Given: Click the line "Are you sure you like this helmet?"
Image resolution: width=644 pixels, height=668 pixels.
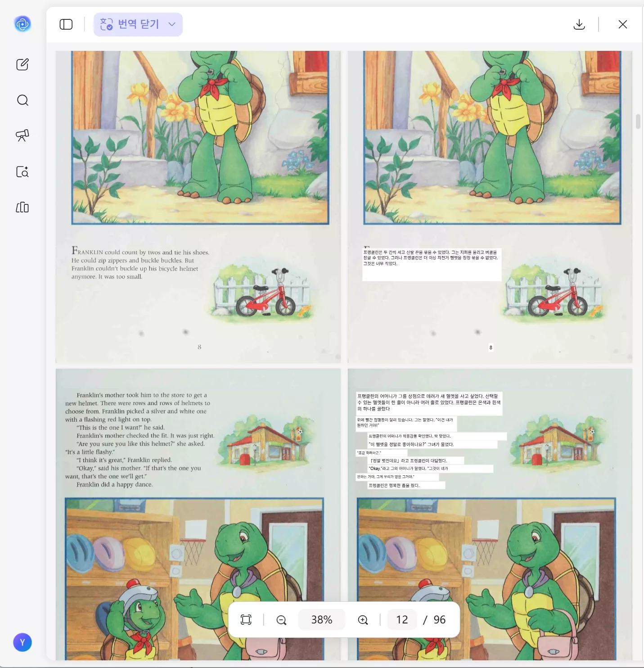Looking at the screenshot, I should (x=140, y=444).
